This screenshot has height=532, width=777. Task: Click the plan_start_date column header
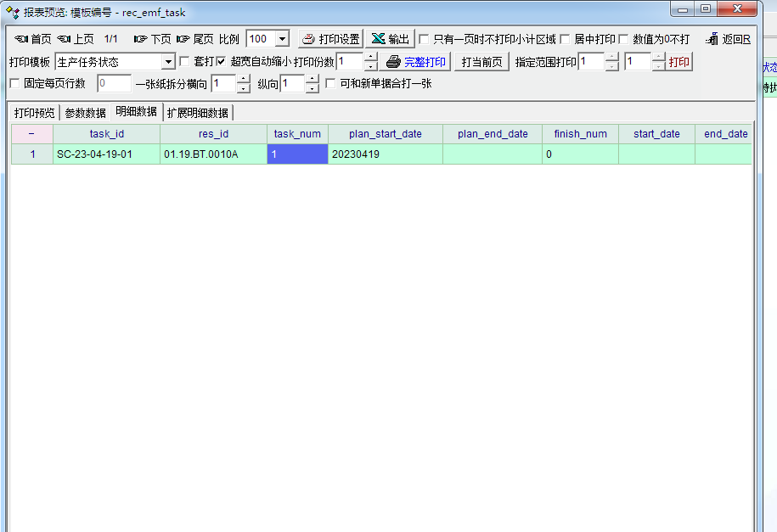point(385,134)
